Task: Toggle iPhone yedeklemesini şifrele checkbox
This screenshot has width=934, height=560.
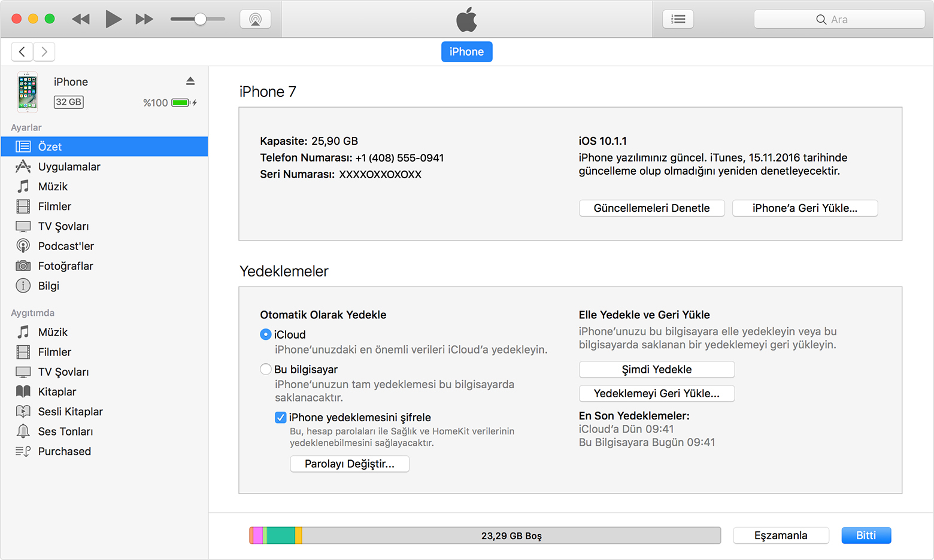Action: tap(280, 417)
